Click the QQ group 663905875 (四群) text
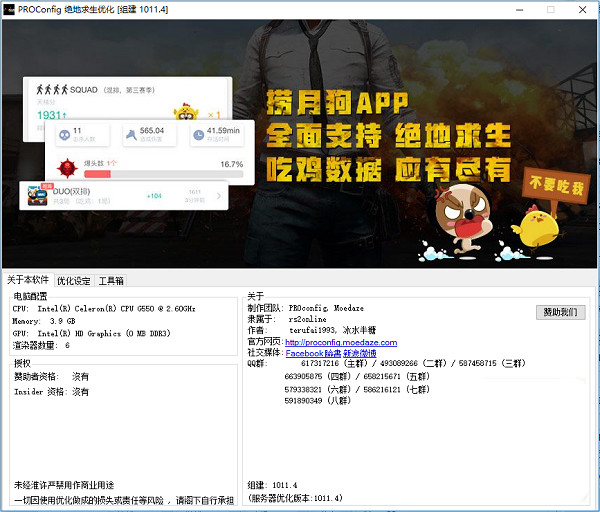Viewport: 600px width, 512px height. click(318, 377)
